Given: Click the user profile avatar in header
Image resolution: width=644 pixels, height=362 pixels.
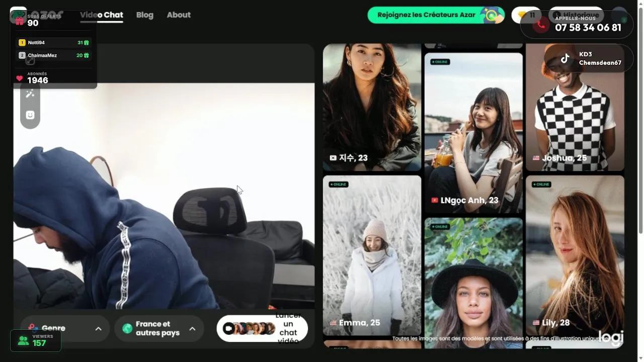Looking at the screenshot, I should (x=619, y=15).
